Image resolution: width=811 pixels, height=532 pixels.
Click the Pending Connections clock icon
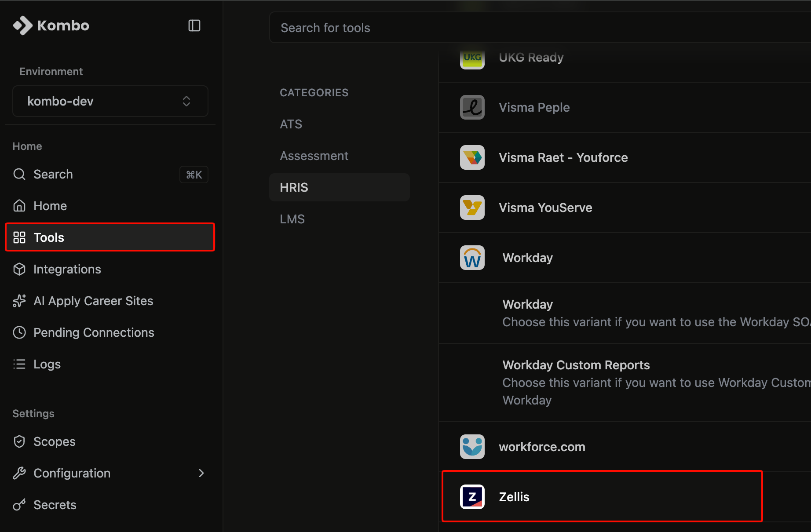[x=19, y=332]
